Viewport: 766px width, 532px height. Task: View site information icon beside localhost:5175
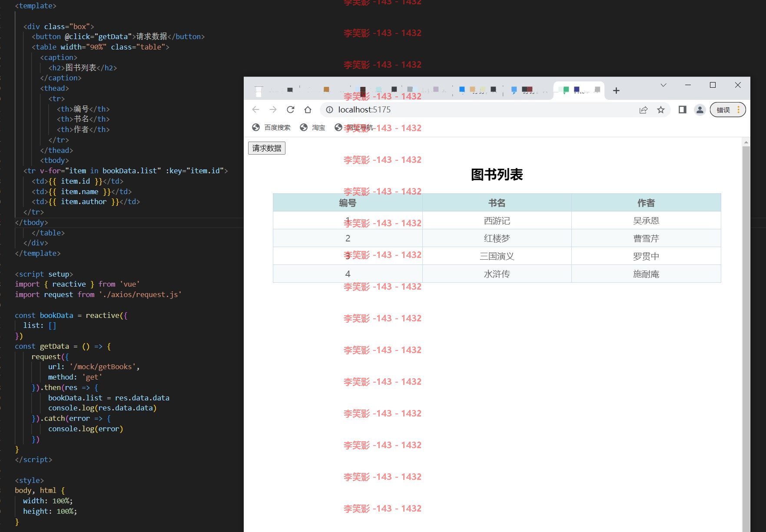(x=329, y=109)
